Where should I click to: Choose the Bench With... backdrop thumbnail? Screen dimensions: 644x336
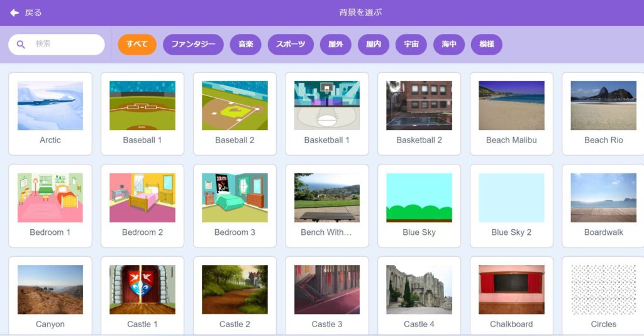coord(327,198)
